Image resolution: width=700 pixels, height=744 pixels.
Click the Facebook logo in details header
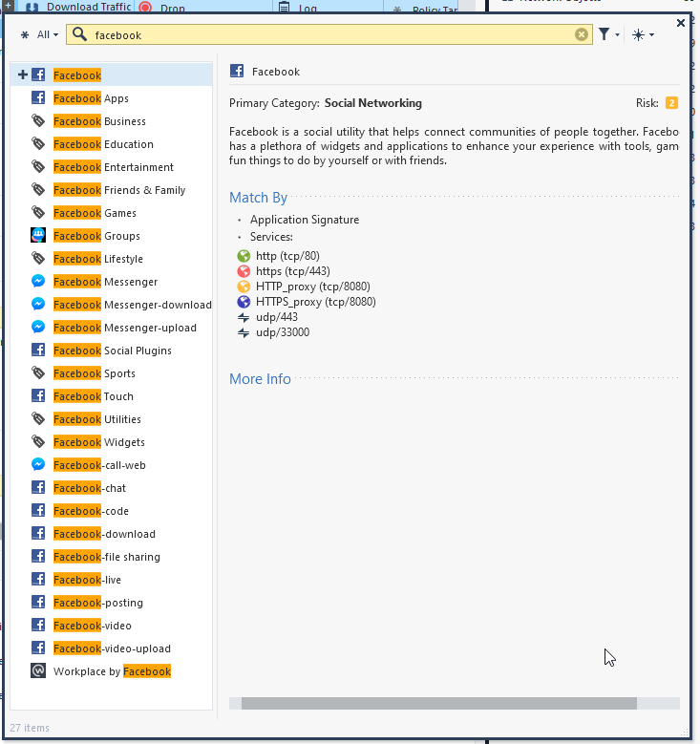[237, 71]
